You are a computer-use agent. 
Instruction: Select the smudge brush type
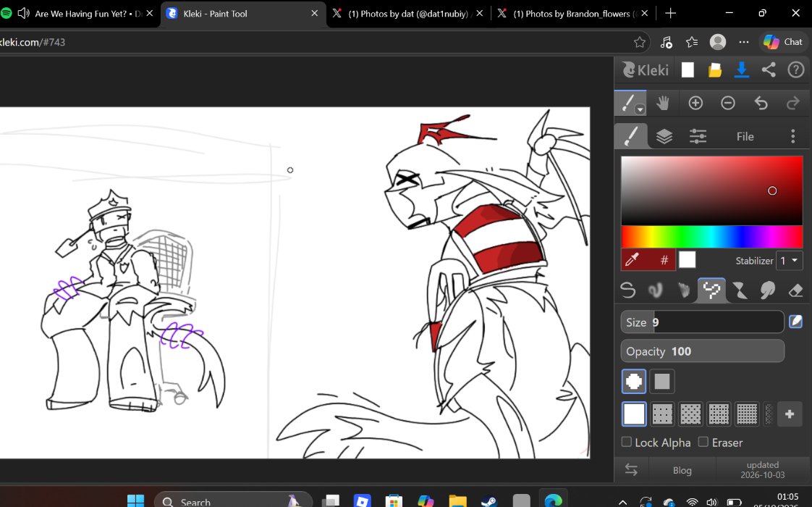768,290
